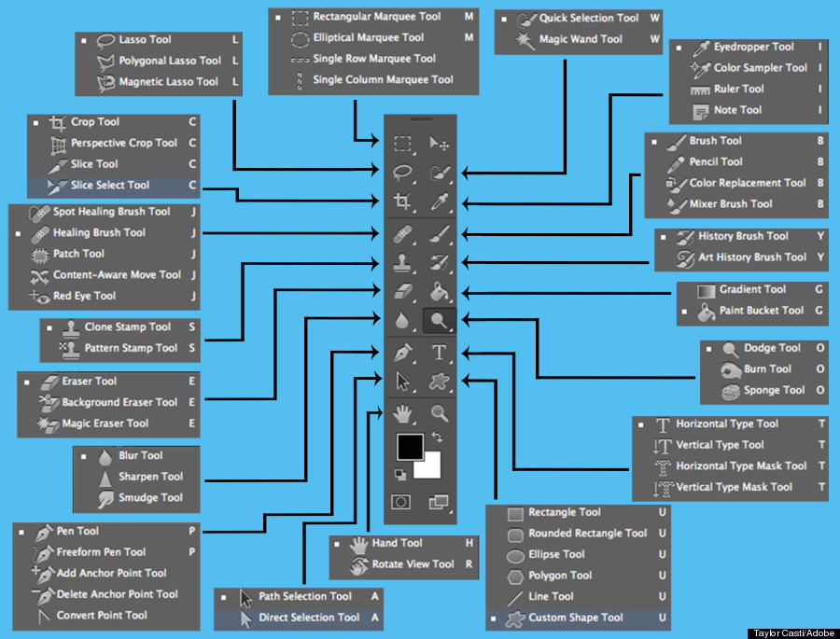Choose the Clone Stamp icon in the toolbar

tap(402, 263)
